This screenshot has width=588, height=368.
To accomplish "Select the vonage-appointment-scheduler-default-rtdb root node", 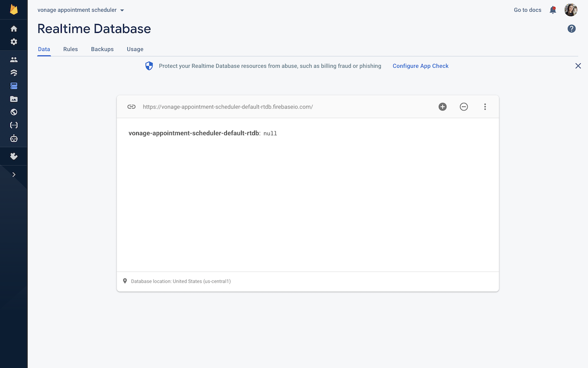I will pos(194,133).
